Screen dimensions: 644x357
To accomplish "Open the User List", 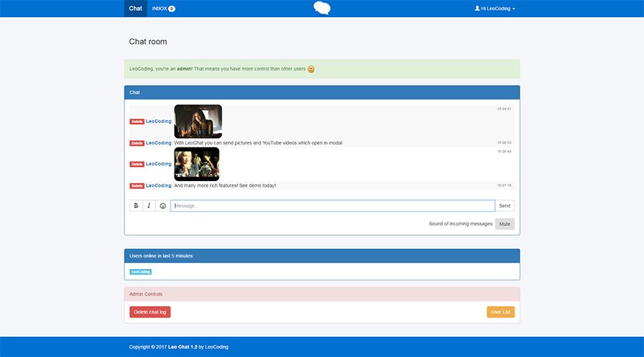I will pyautogui.click(x=501, y=312).
